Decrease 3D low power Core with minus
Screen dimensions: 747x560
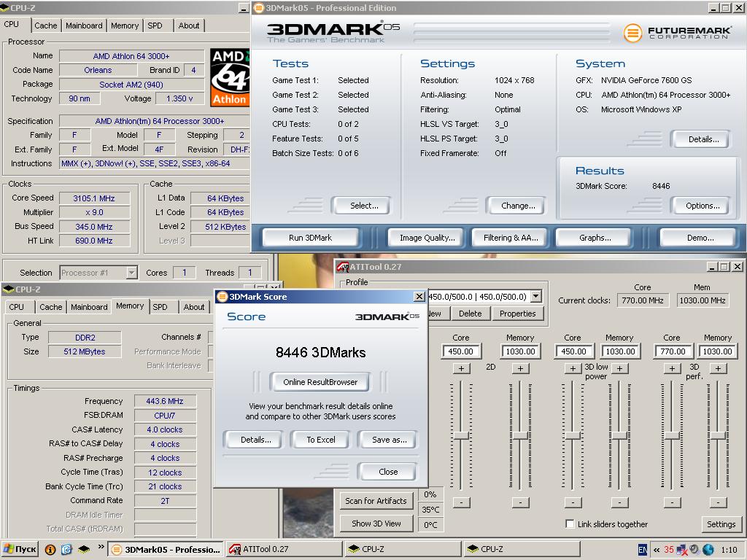click(573, 502)
